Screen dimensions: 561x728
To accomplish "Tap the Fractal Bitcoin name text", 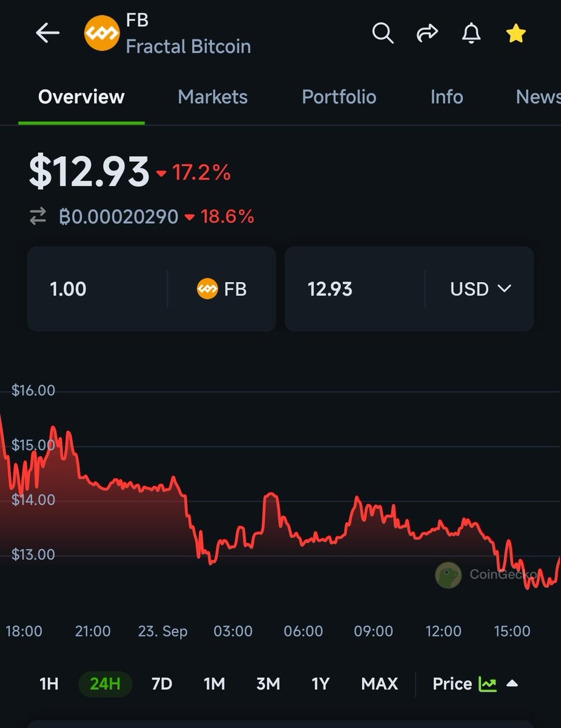I will click(x=188, y=47).
